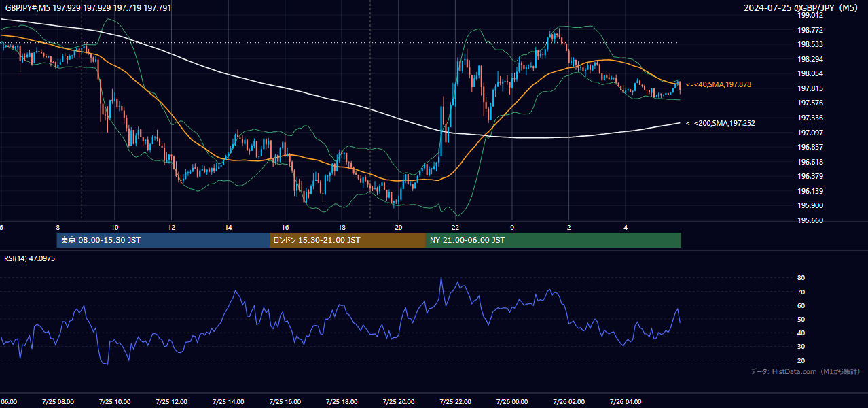868x408 pixels.
Task: Click the 7/25 22:00 bottom axis label
Action: tap(456, 402)
